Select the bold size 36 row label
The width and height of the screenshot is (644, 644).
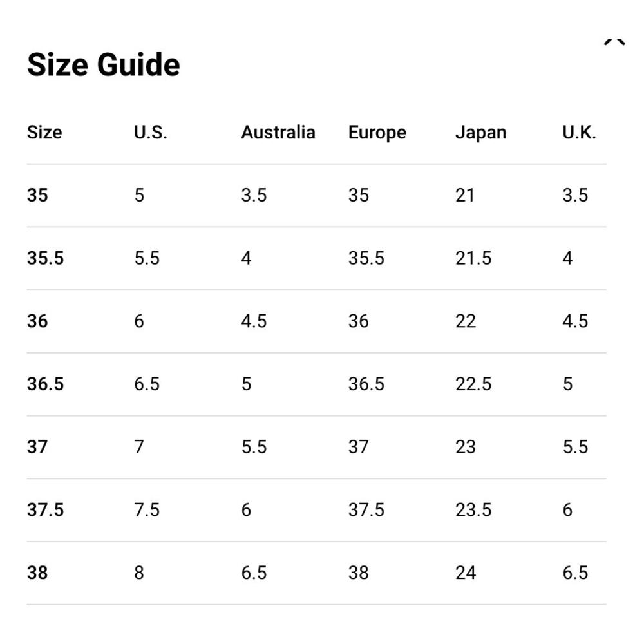tap(37, 321)
